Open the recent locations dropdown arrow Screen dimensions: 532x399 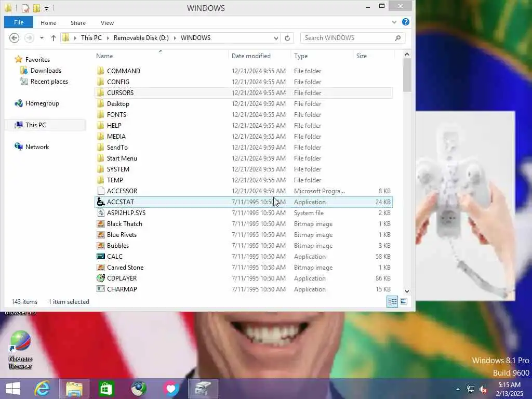point(42,38)
